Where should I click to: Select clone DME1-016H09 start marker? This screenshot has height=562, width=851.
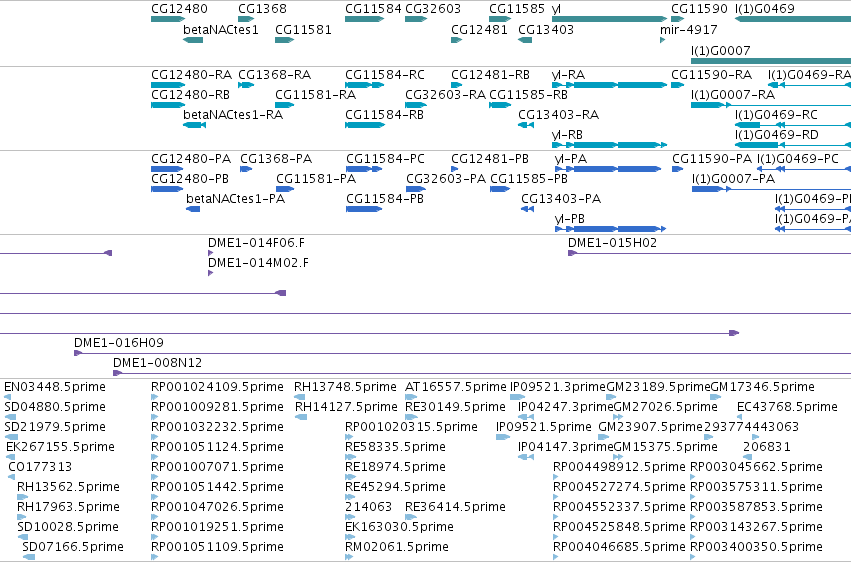click(x=78, y=353)
